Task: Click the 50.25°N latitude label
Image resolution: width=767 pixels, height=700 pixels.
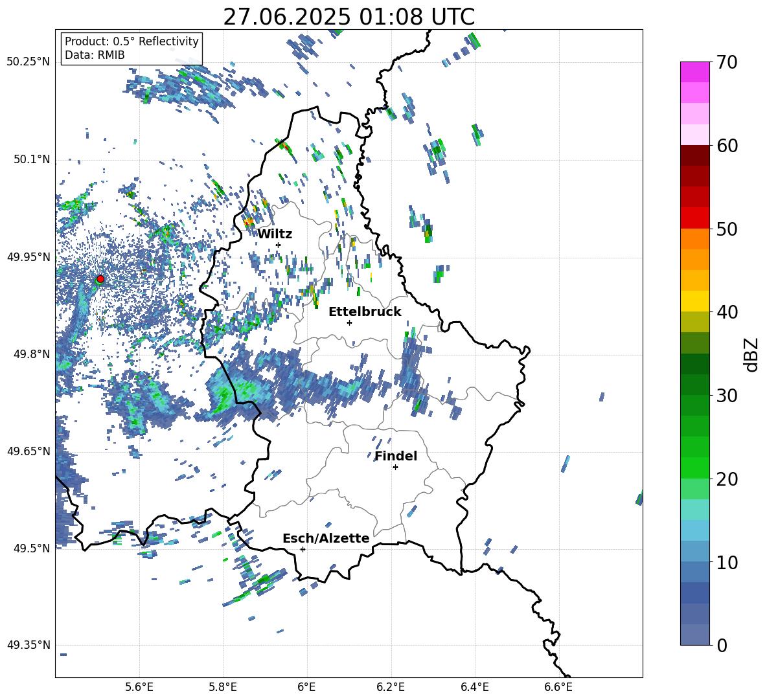Action: pyautogui.click(x=29, y=62)
